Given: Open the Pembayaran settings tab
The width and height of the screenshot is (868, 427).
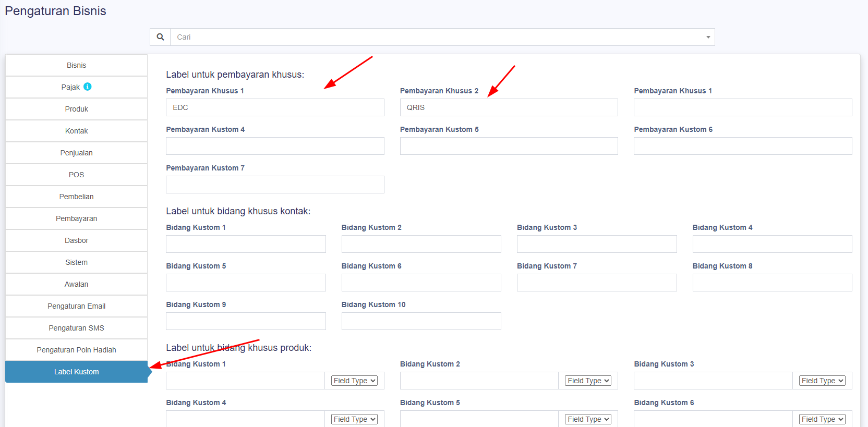Looking at the screenshot, I should [x=76, y=218].
